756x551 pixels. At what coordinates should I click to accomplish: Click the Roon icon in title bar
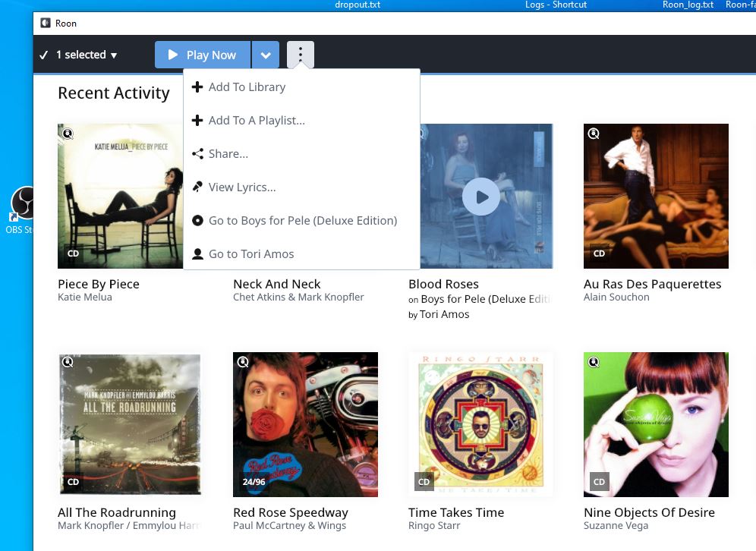46,23
